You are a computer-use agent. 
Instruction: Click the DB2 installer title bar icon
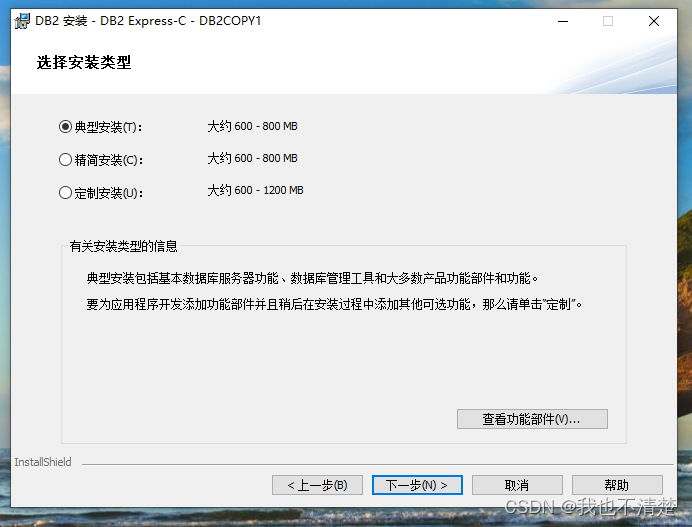(22, 21)
